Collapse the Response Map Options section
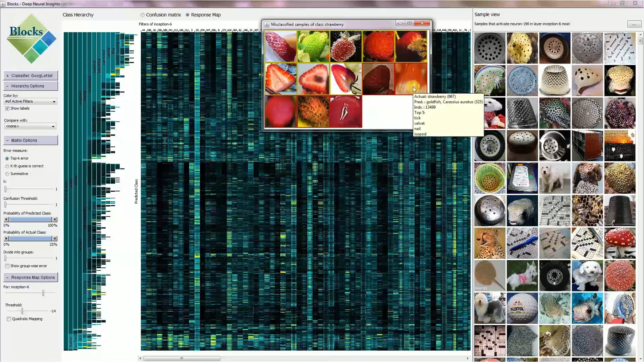Viewport: 644px width, 362px height. (x=31, y=277)
